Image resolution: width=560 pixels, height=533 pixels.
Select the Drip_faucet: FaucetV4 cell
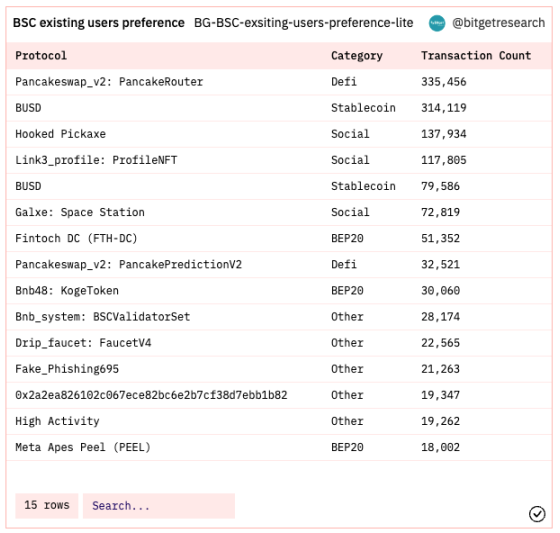pyautogui.click(x=83, y=343)
